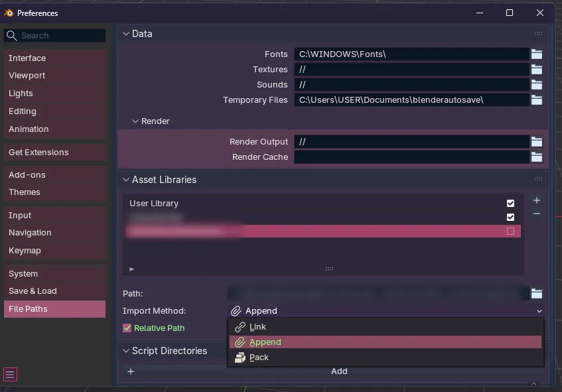
Task: Expand the asset list filter triangle
Action: click(131, 269)
